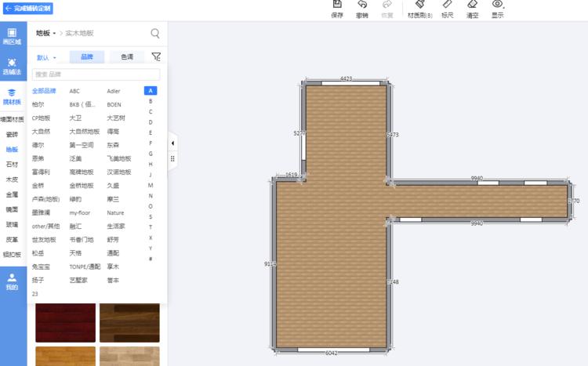Click 完成铺砖定制 back button
The image size is (588, 366).
[28, 8]
